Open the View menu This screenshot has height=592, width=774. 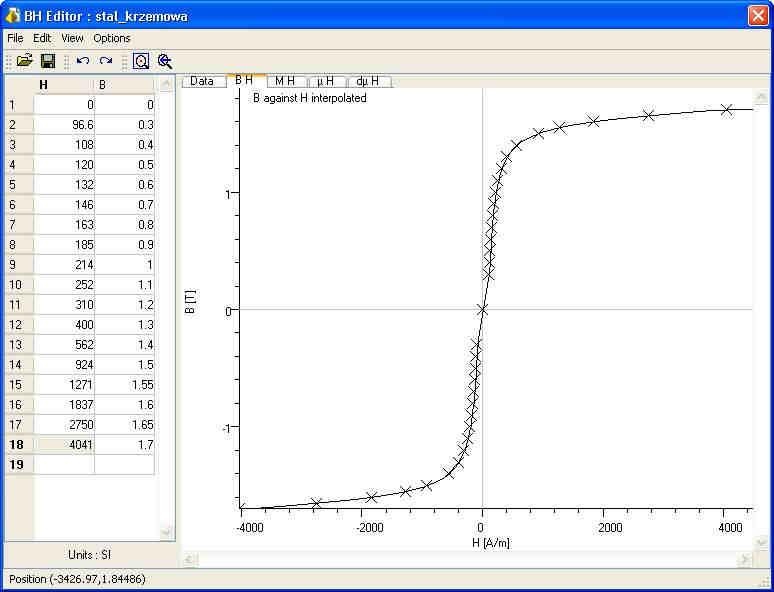[72, 38]
